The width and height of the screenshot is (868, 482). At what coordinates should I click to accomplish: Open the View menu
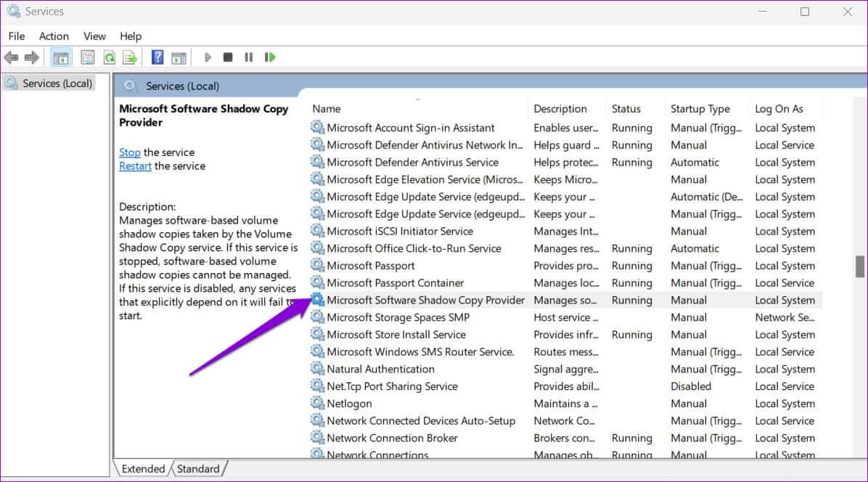94,36
